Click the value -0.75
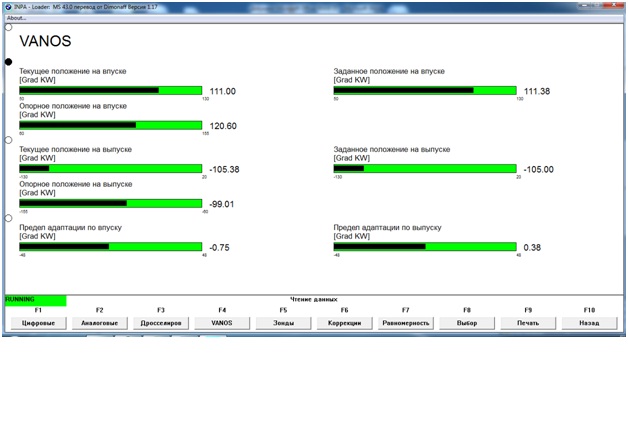The height and width of the screenshot is (430, 628). tap(219, 247)
